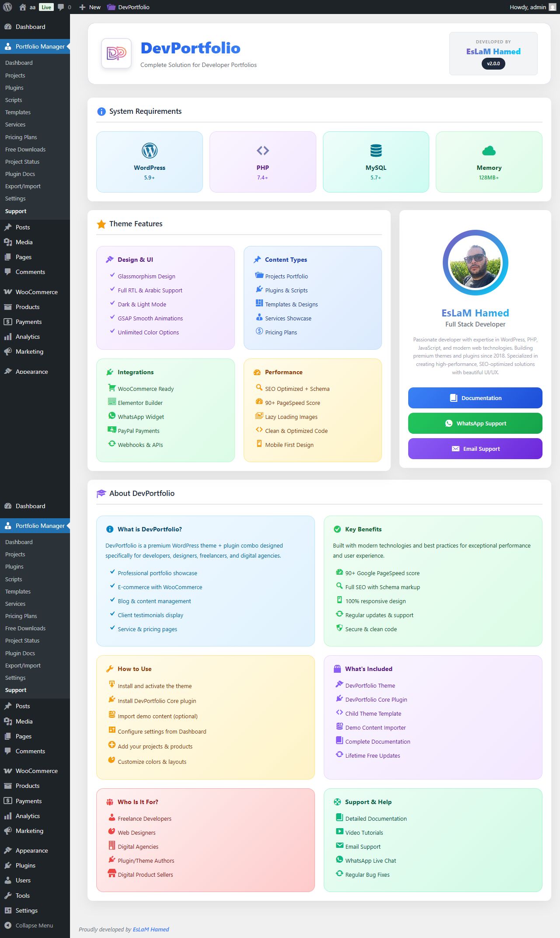Click the "Glassmorphism Design" feature text

(147, 276)
